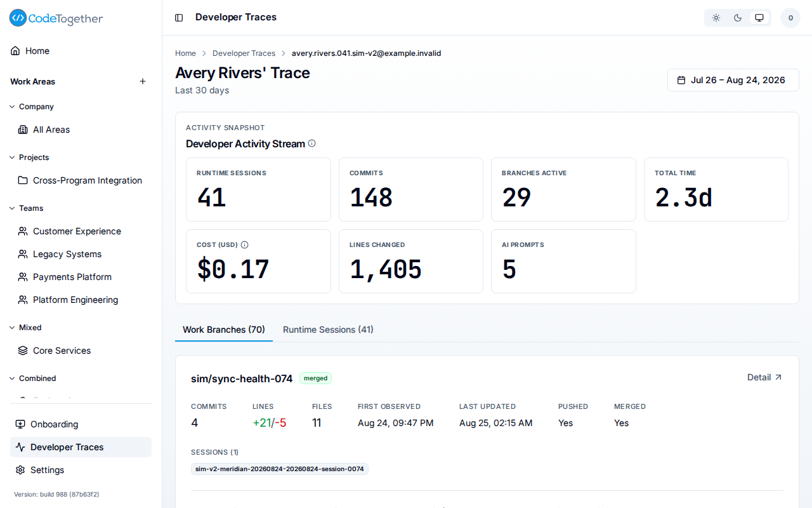Click the Legacy Systems team icon

coord(23,254)
